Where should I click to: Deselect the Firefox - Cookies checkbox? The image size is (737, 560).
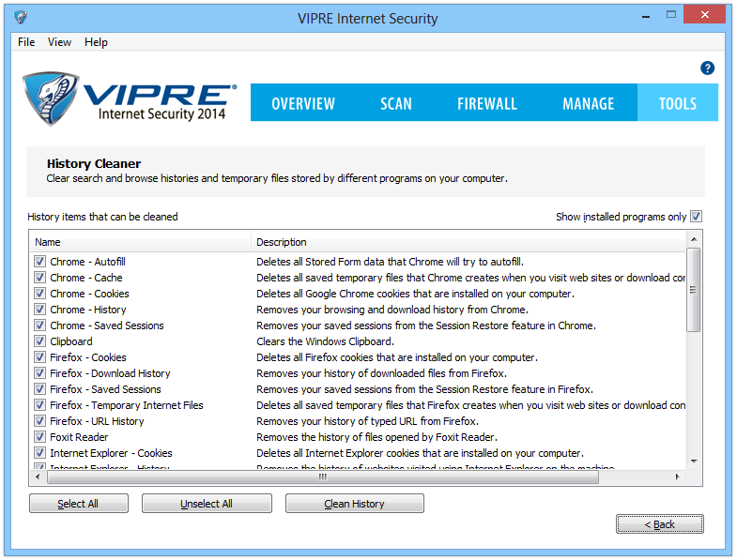coord(40,357)
